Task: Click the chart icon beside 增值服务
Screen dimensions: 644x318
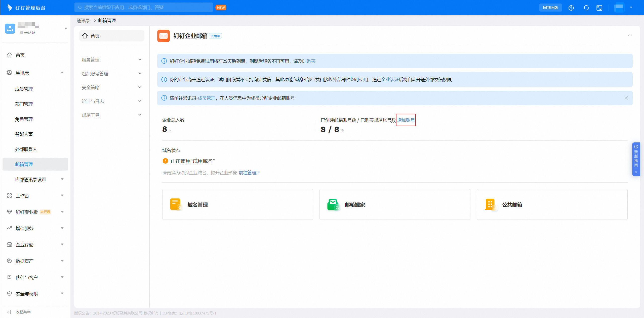Action: click(x=9, y=228)
